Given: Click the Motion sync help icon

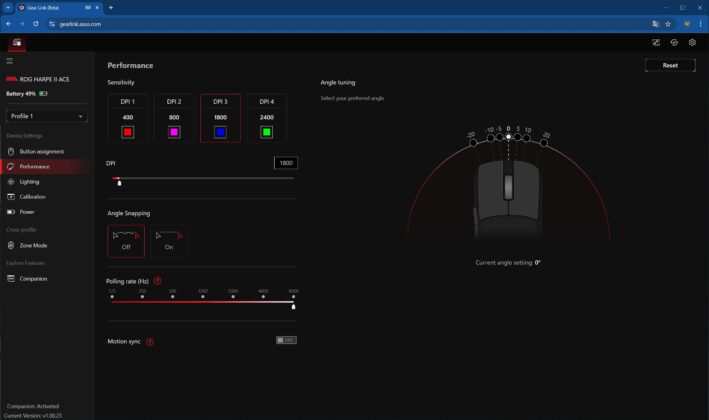Looking at the screenshot, I should (150, 341).
